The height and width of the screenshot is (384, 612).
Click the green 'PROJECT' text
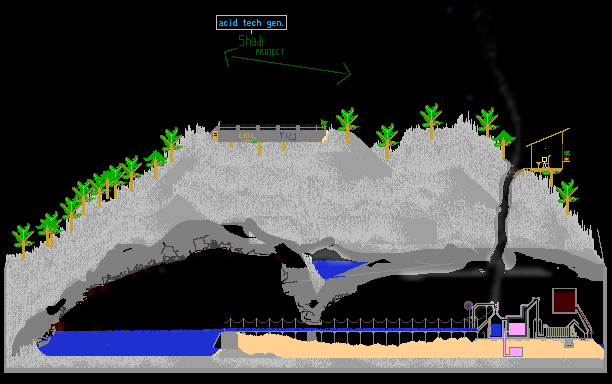270,52
